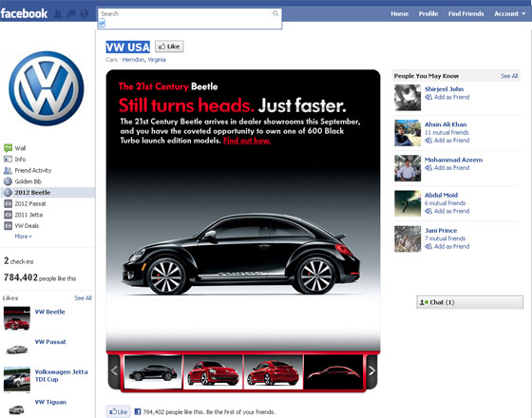Viewport: 532px width, 418px height.
Task: Show next carousel thumbnails with right arrow
Action: (371, 371)
